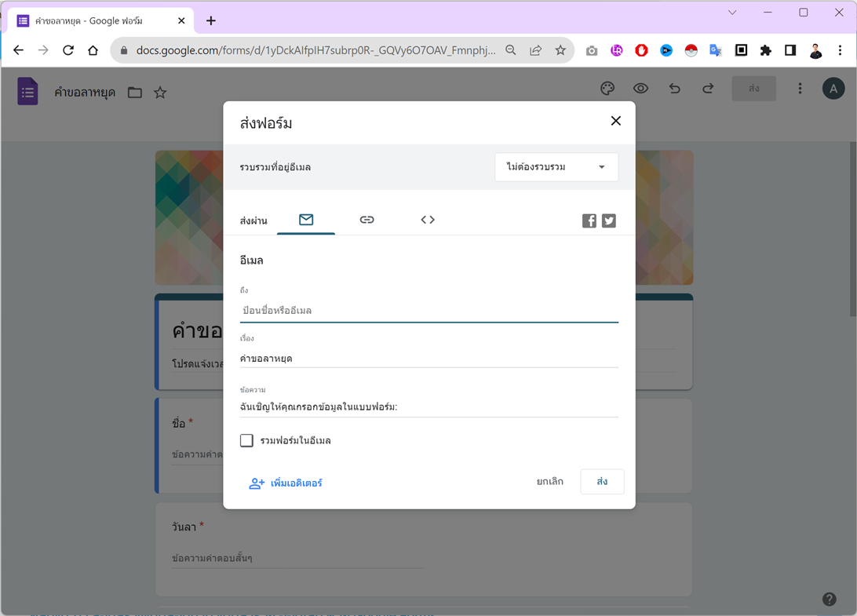Open the ไม่ต้องรวบรวม email collection dropdown

[x=556, y=166]
